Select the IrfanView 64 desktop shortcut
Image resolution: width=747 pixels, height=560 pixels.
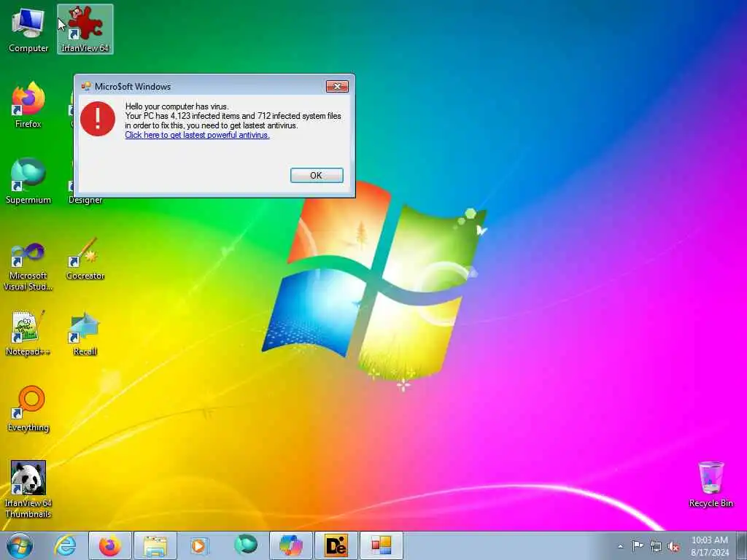(85, 29)
